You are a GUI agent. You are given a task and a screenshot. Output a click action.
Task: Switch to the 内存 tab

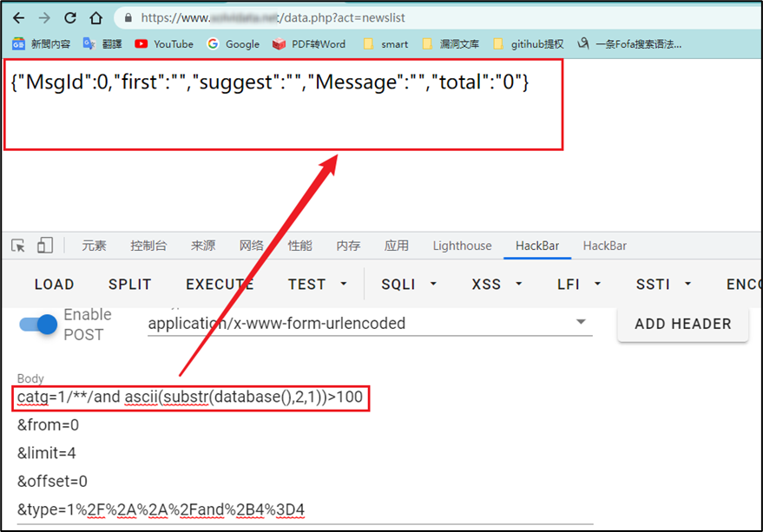(348, 246)
